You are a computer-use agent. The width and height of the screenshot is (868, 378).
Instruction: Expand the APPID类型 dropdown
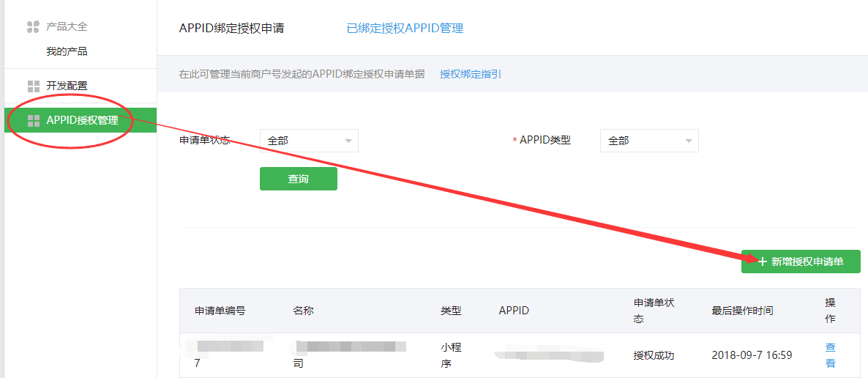click(x=648, y=141)
